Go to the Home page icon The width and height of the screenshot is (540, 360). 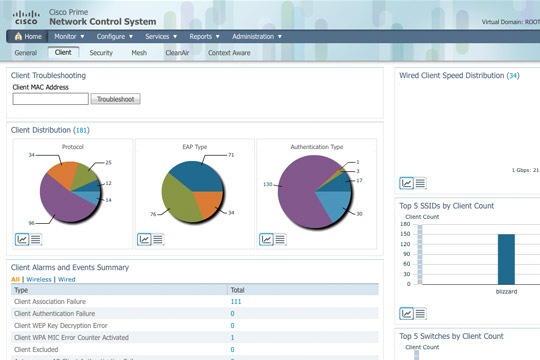tap(18, 36)
